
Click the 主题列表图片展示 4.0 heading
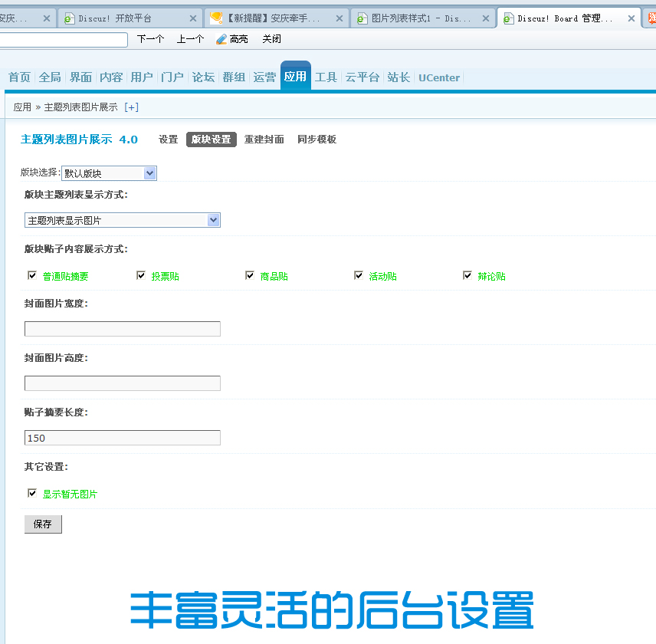tap(79, 140)
